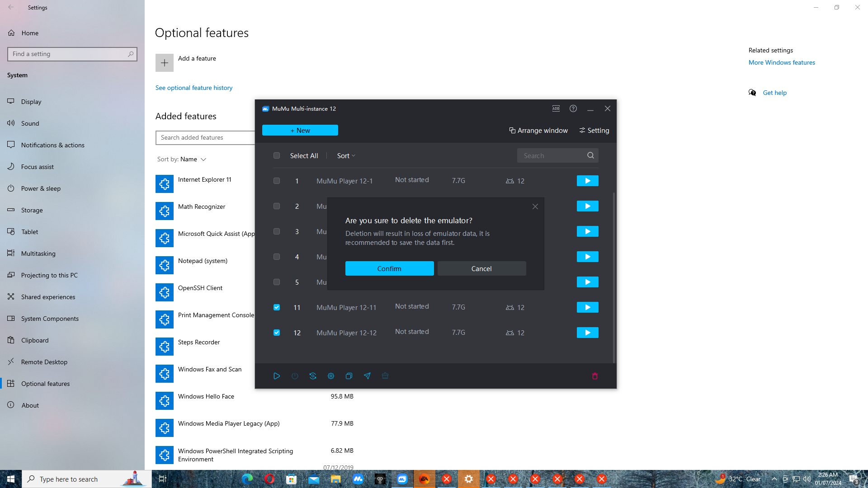Show hidden icons in the system tray
The width and height of the screenshot is (868, 488).
tap(774, 479)
